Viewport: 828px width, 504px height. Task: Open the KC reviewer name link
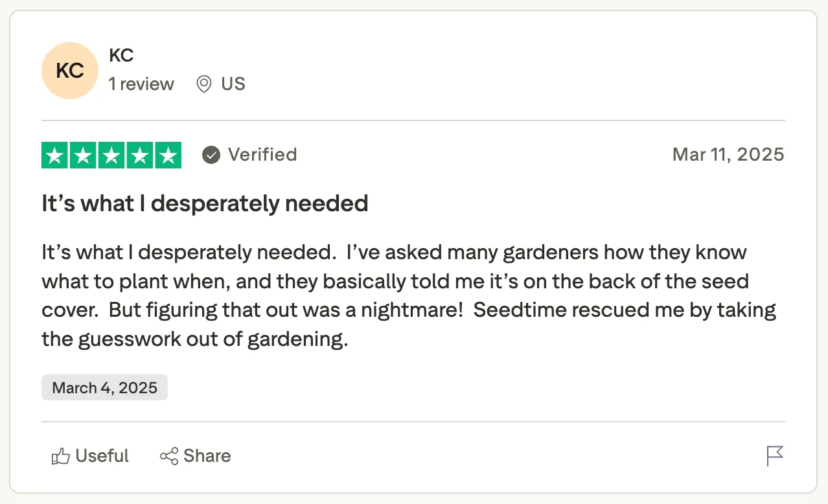(x=121, y=56)
